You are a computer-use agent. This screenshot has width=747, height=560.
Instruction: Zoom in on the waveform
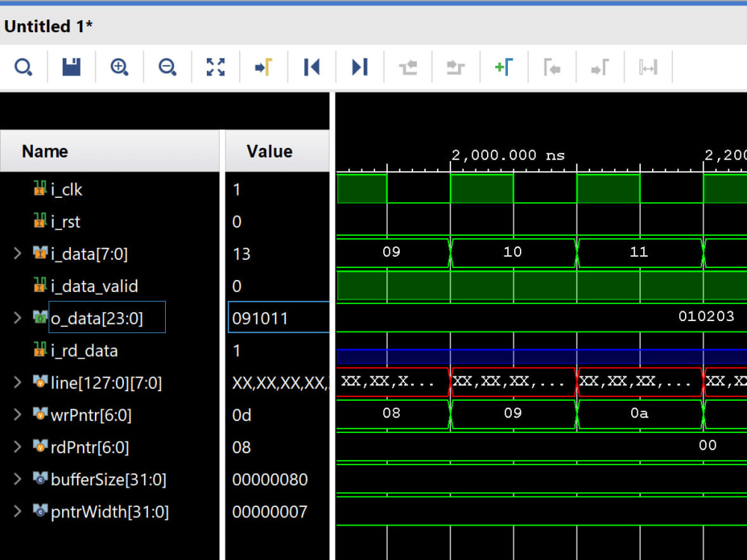click(x=120, y=67)
